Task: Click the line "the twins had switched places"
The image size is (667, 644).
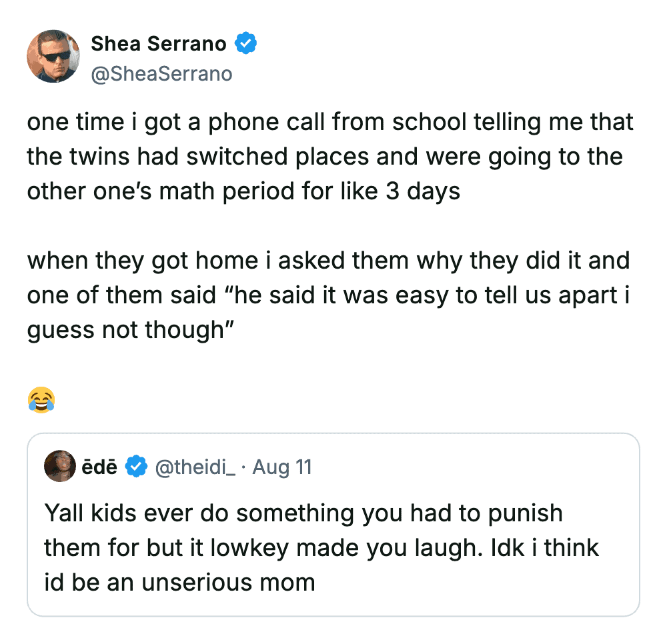Action: coord(324,157)
